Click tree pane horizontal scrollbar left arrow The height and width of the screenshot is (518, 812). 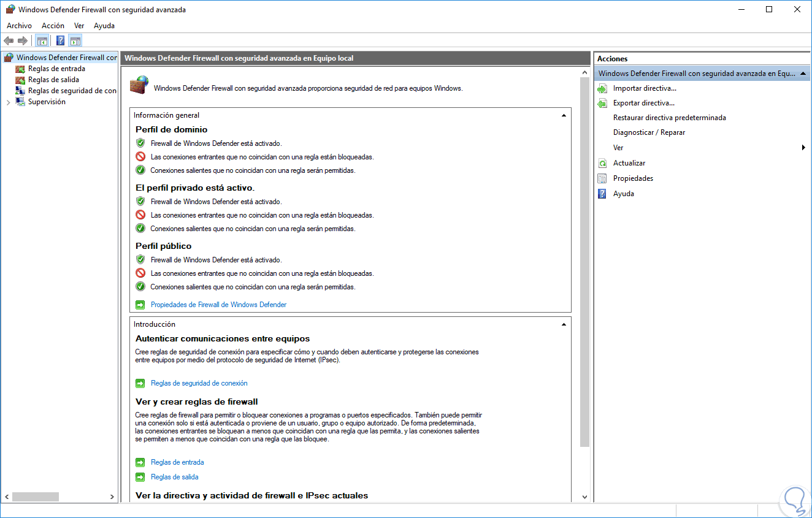tap(7, 497)
